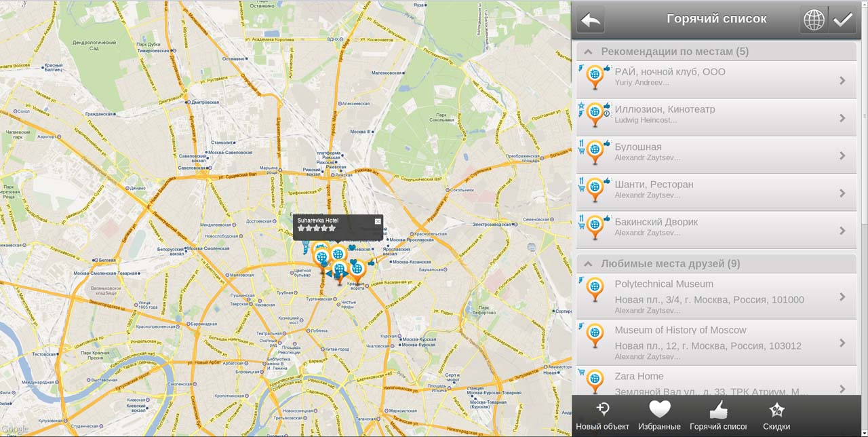Viewport: 868px width, 437px height.
Task: Click the author name Yuriy Andreev...
Action: (x=642, y=83)
